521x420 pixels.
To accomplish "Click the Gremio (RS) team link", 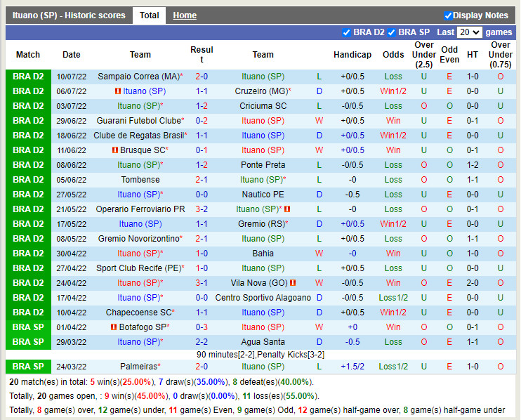I will click(260, 224).
